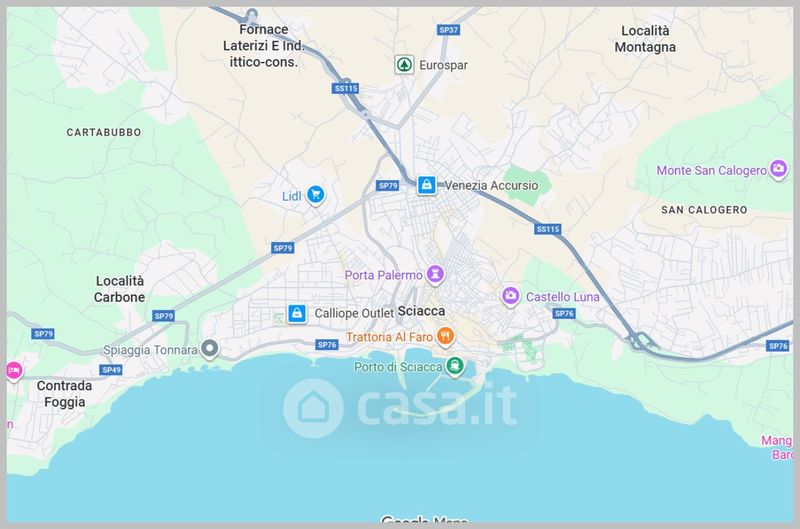
Task: Click the Spiaggia Tonnara location pin
Action: (209, 349)
